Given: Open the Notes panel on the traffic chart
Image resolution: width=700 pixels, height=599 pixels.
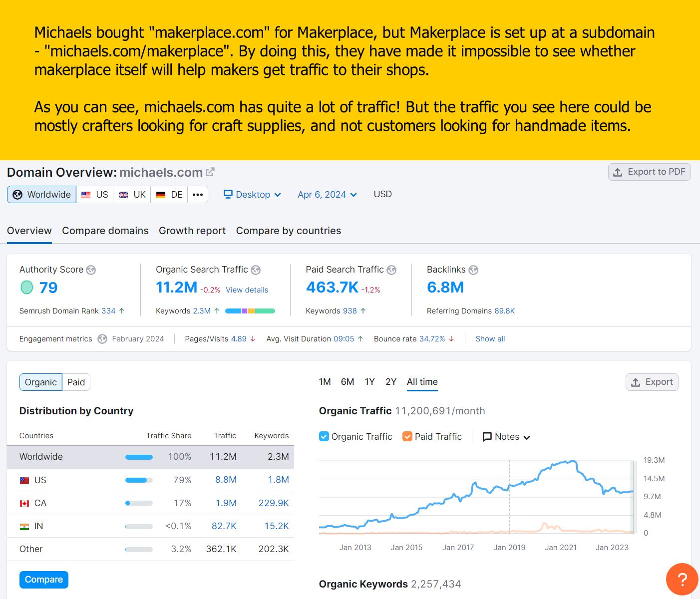Looking at the screenshot, I should [x=505, y=437].
